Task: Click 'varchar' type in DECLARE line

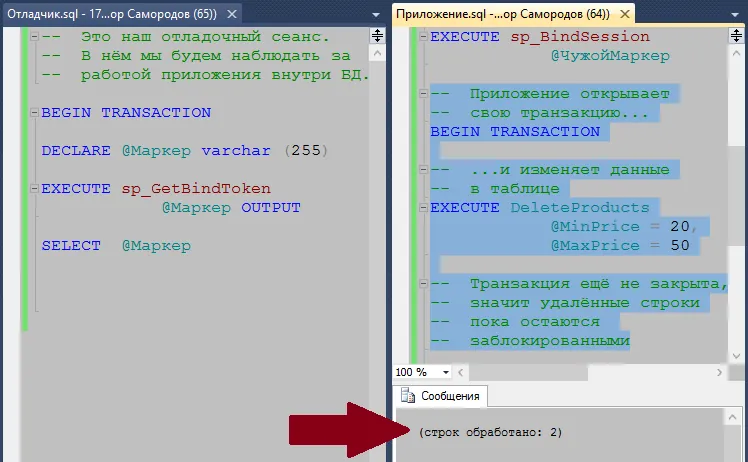Action: (236, 151)
